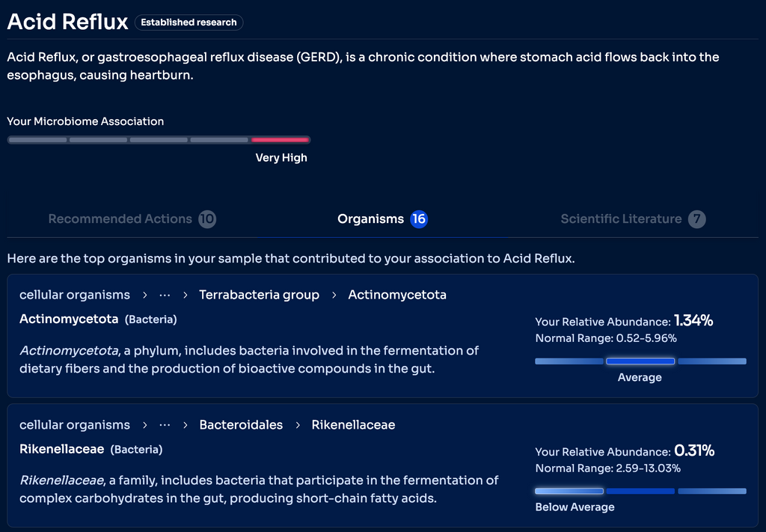Click chevron between Bacteroidales and Rikenellaceae
766x532 pixels.
[x=297, y=425]
